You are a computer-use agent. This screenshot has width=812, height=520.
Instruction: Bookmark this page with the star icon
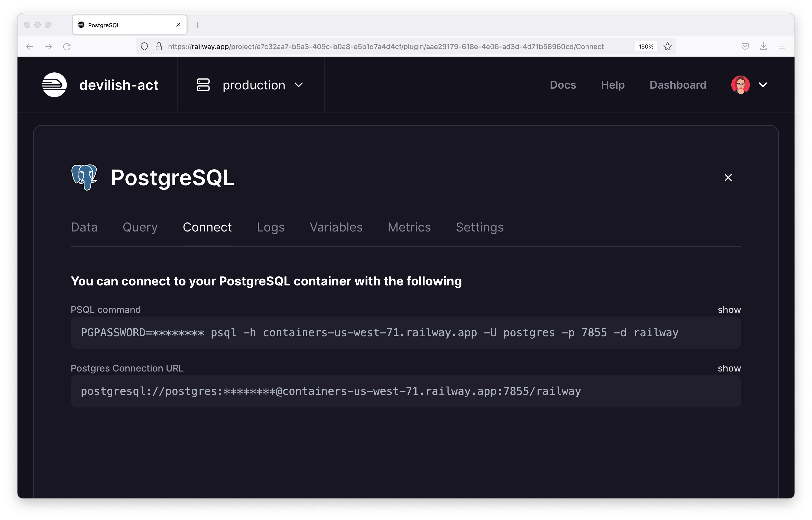tap(668, 47)
